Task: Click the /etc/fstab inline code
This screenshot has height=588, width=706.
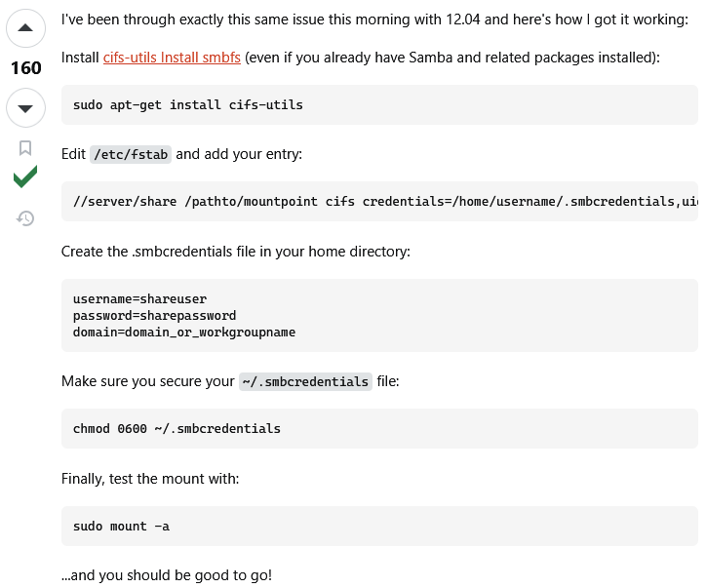Action: [x=131, y=154]
